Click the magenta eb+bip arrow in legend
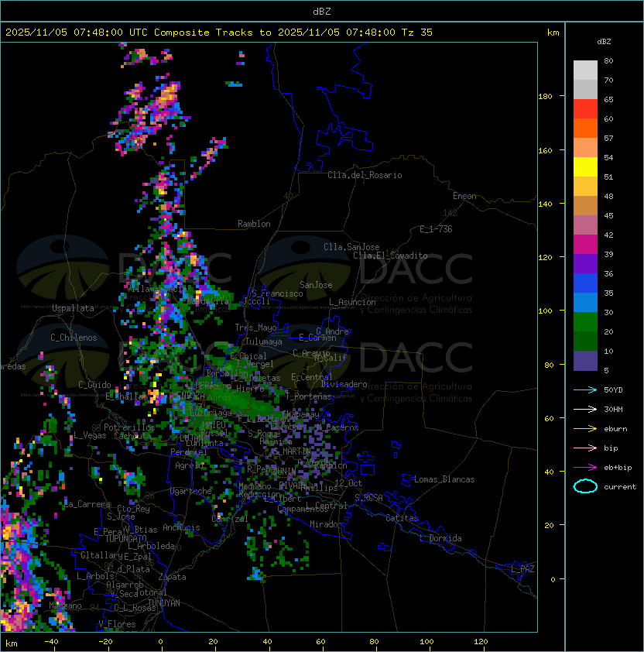 coord(585,468)
